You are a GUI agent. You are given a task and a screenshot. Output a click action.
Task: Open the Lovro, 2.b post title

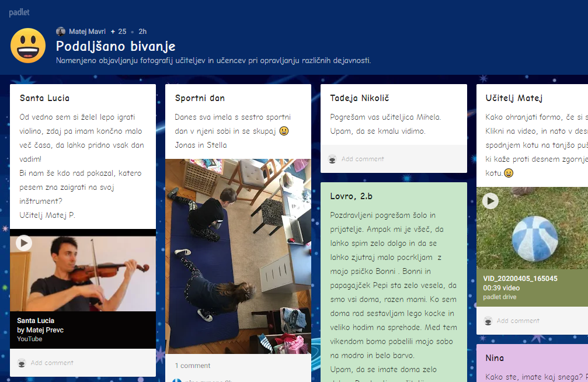tap(352, 196)
